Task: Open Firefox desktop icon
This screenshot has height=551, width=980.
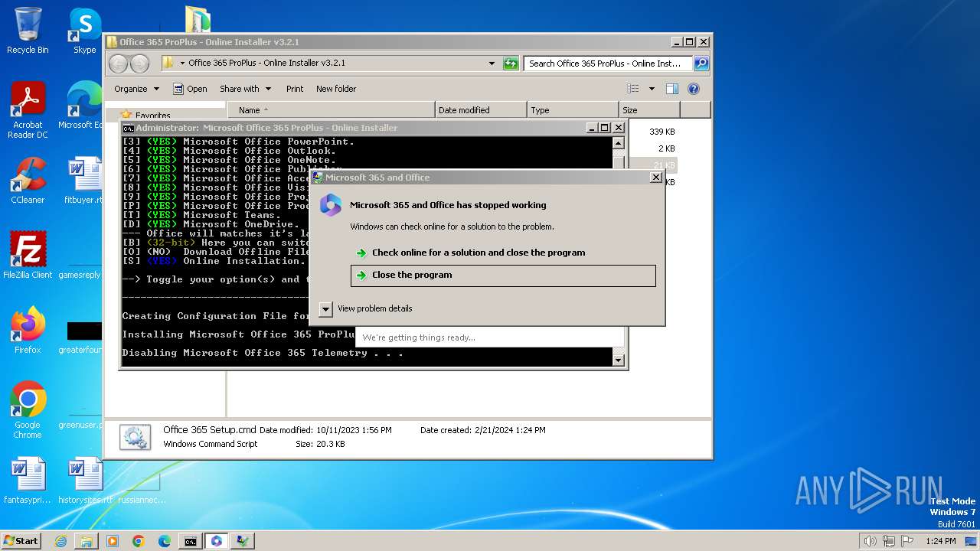Action: coord(28,331)
